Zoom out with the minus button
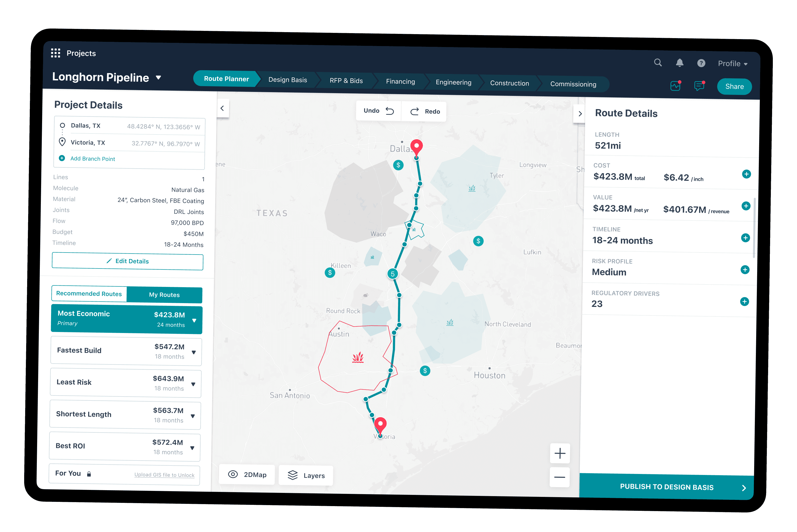Screen dimensions: 797x532 pos(559,477)
